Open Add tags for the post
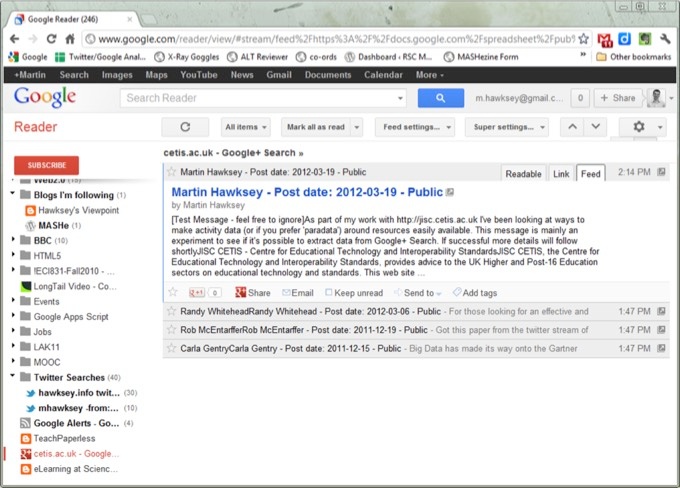680x488 pixels. point(475,293)
